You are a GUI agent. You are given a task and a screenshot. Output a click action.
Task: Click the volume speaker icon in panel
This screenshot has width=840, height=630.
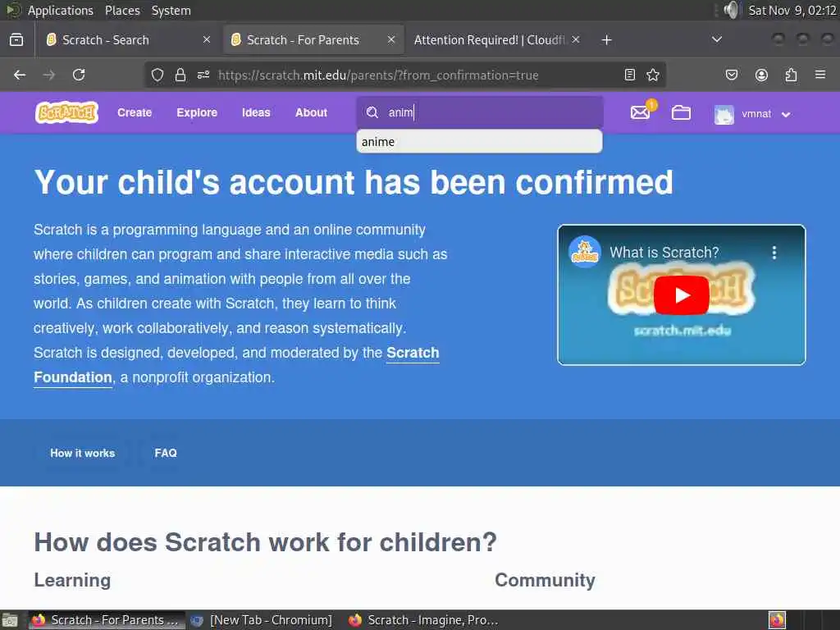pos(731,10)
